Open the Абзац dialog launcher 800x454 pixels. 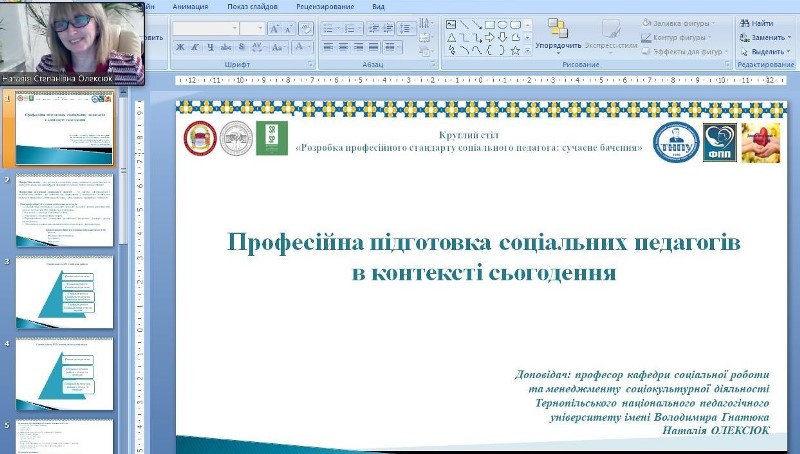click(433, 65)
